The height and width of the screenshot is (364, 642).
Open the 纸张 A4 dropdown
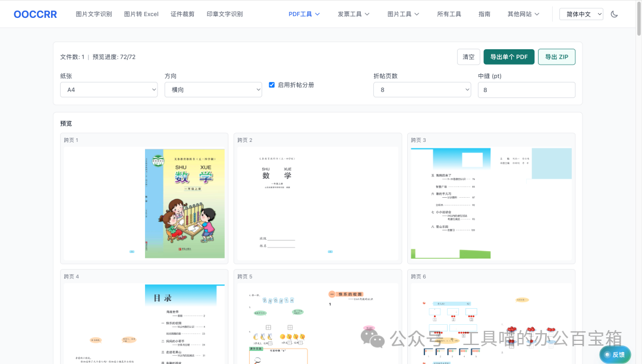click(109, 90)
